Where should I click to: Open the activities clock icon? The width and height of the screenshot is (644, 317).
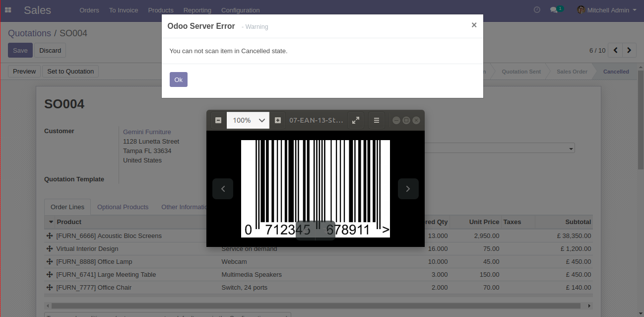point(537,10)
